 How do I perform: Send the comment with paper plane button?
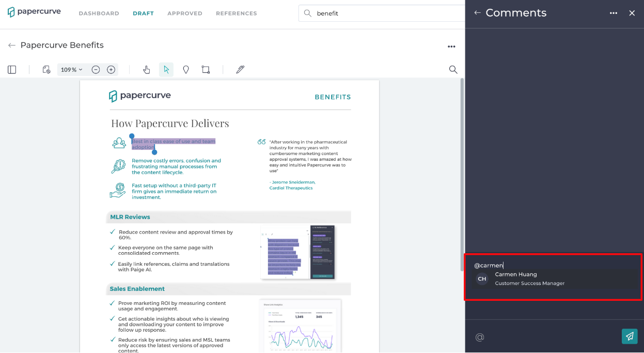pos(630,336)
